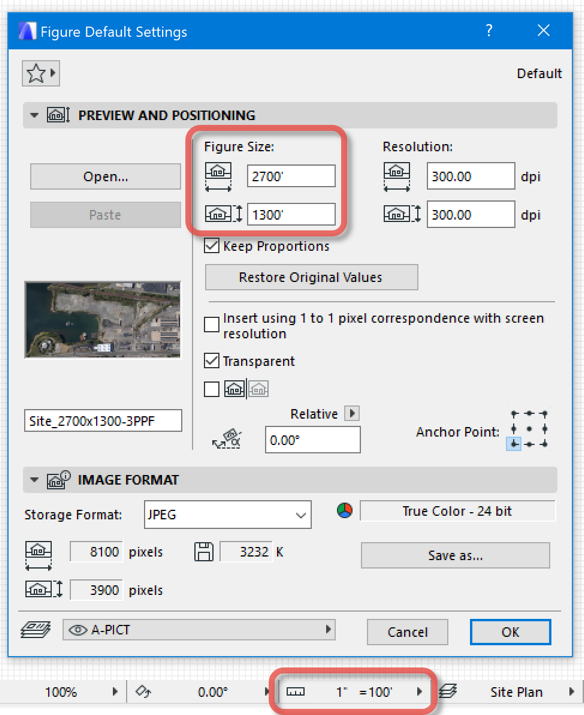Viewport: 584px width, 715px height.
Task: Edit the rotation angle field 0.00°
Action: [x=313, y=440]
